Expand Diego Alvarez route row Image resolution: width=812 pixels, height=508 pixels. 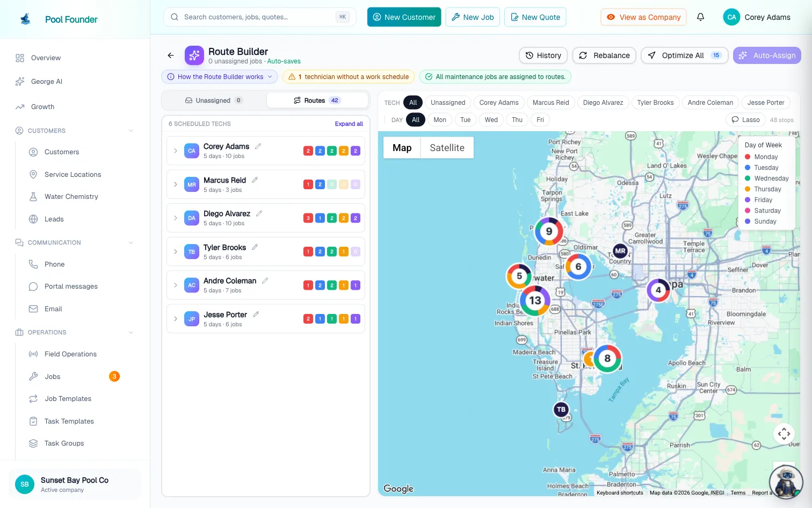176,218
